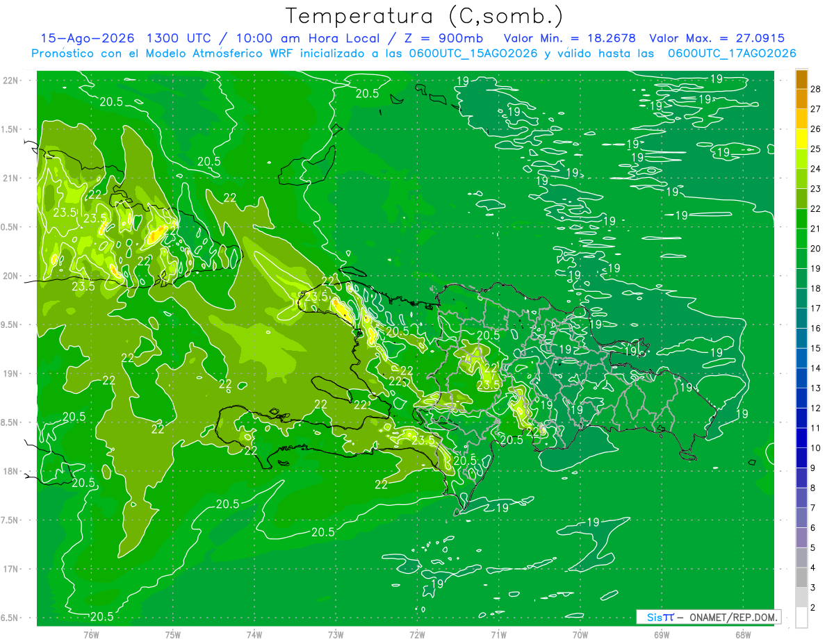This screenshot has height=644, width=834.
Task: Pick the orange swatch between 27 and 28
Action: 801,99
